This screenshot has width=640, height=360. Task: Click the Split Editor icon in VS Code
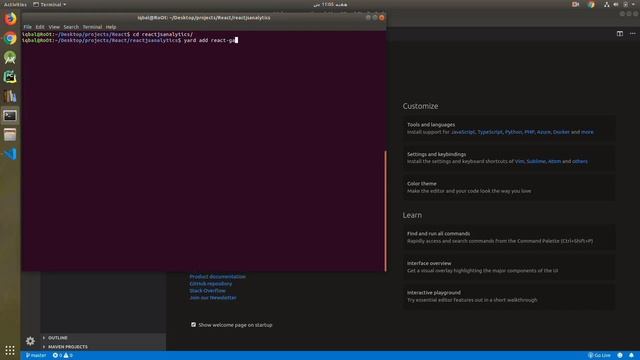click(x=620, y=34)
